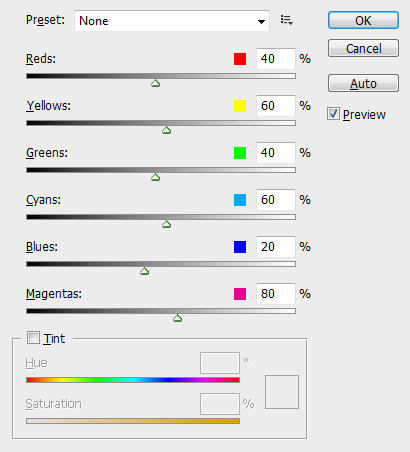The width and height of the screenshot is (410, 452).
Task: Click the Greens color swatch
Action: click(x=240, y=153)
